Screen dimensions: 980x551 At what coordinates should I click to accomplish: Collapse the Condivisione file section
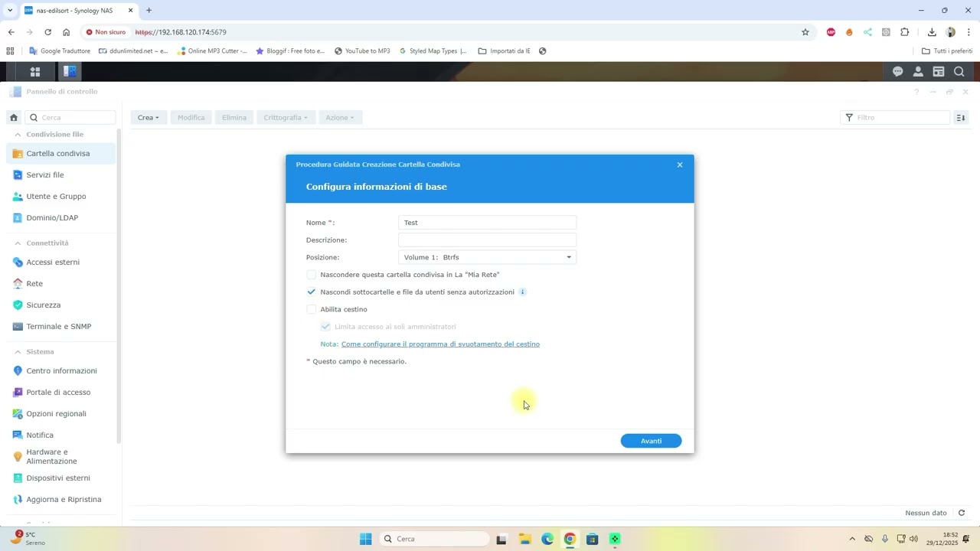click(x=18, y=135)
